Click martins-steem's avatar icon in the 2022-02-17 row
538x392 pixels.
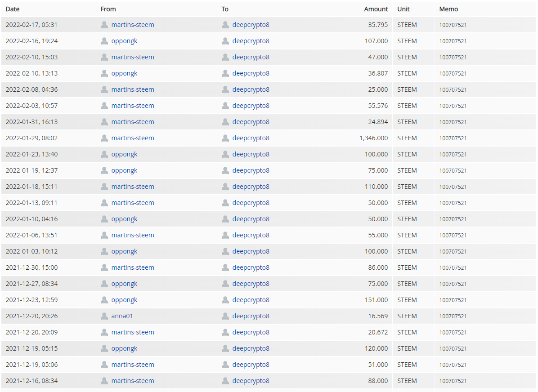point(104,25)
